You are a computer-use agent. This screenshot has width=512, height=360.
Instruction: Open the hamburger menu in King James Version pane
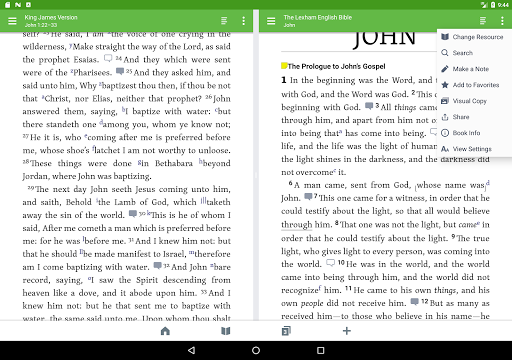pos(12,21)
